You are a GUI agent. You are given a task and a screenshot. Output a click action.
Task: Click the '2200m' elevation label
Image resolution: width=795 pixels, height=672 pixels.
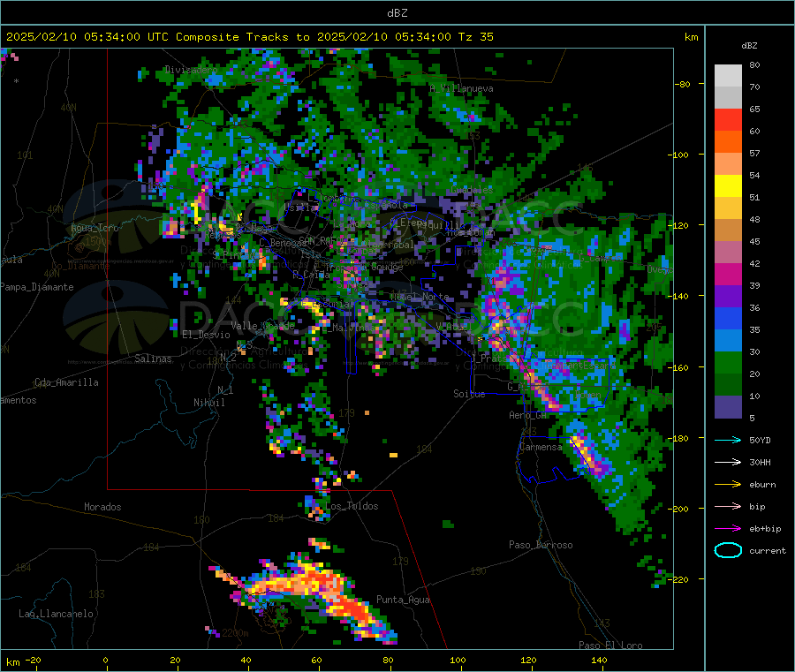click(x=235, y=633)
